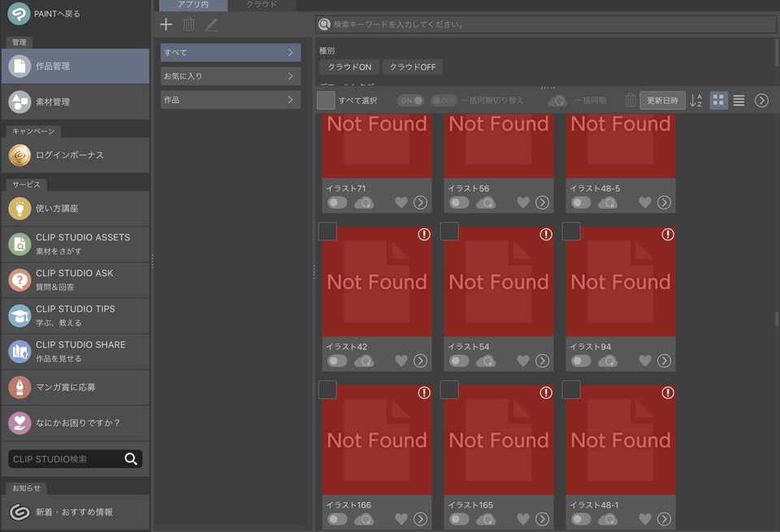The width and height of the screenshot is (780, 532).
Task: Click the 更新日時 sort button
Action: pos(662,101)
